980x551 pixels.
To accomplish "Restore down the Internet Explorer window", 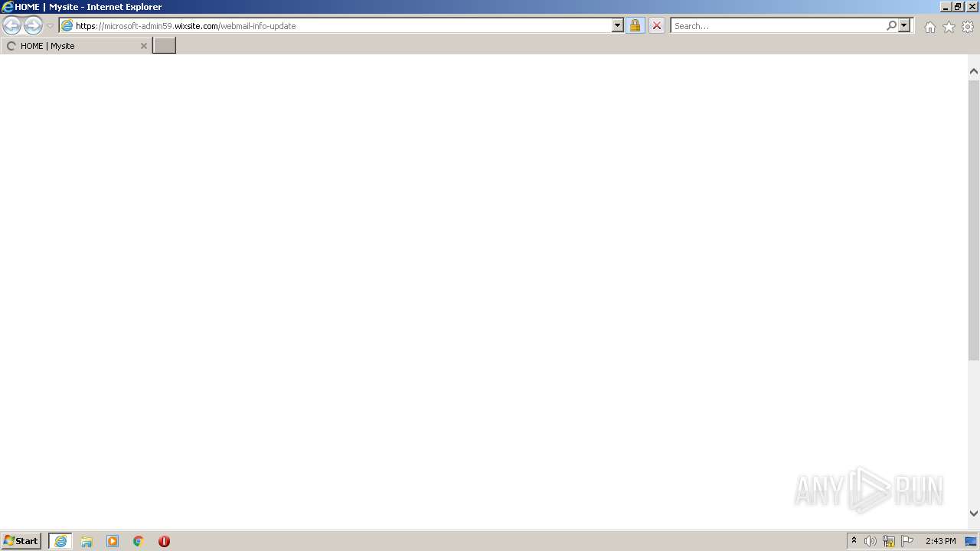I will point(959,6).
